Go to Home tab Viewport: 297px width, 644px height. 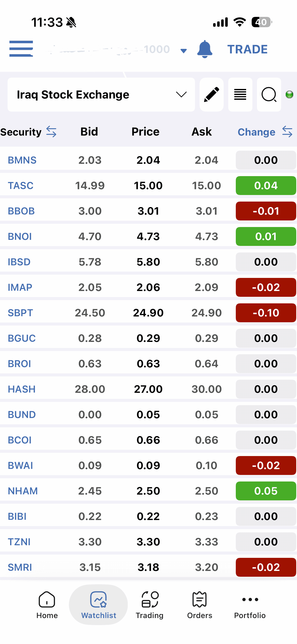coord(47,604)
